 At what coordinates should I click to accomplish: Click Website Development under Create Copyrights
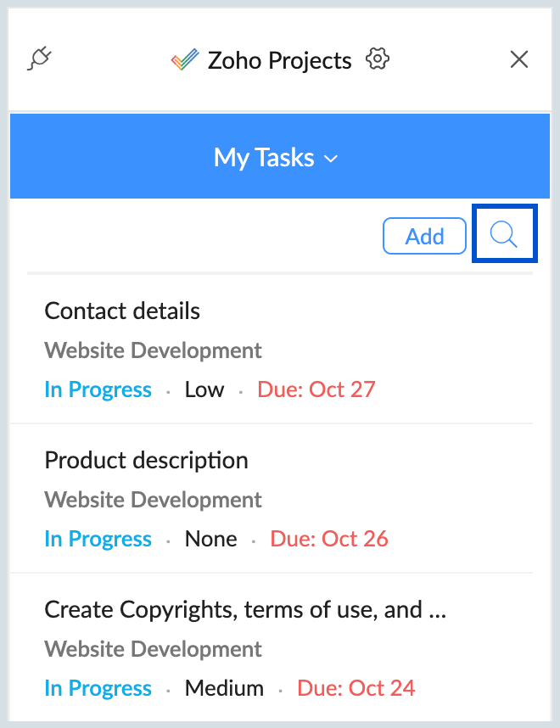pos(153,649)
